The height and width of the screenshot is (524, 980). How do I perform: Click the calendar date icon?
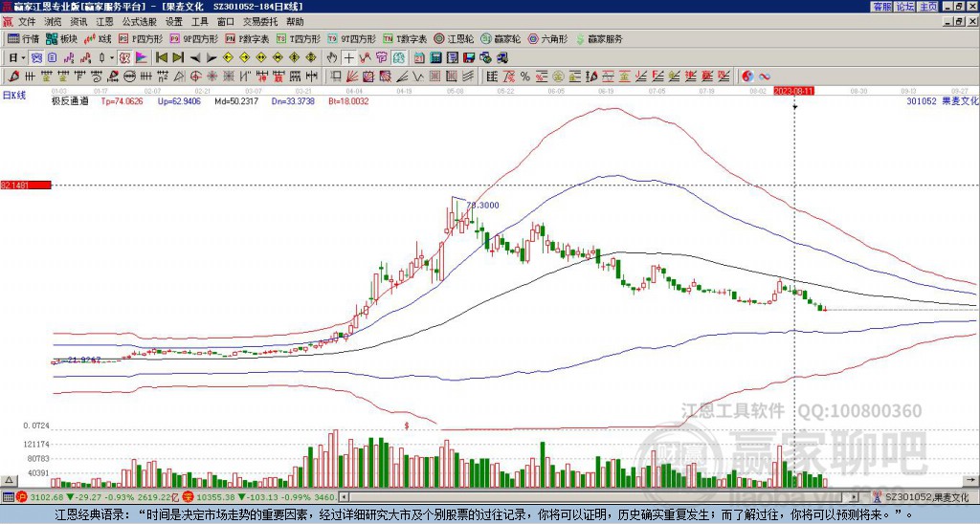click(419, 57)
